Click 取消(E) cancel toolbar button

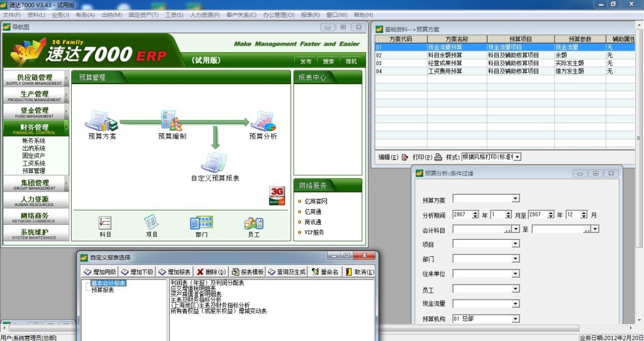point(359,272)
